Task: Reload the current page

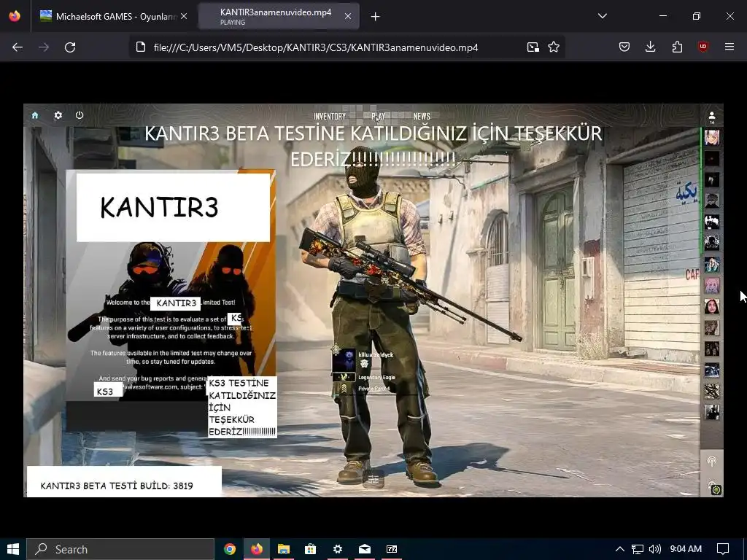Action: [x=70, y=47]
